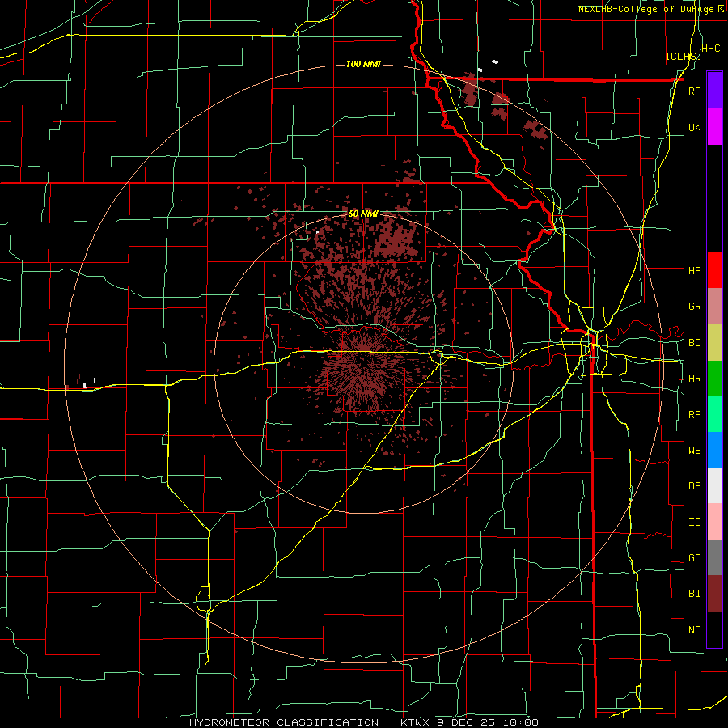Viewport: 728px width, 728px height.
Task: Select the GC gray legend swatch
Action: click(714, 557)
